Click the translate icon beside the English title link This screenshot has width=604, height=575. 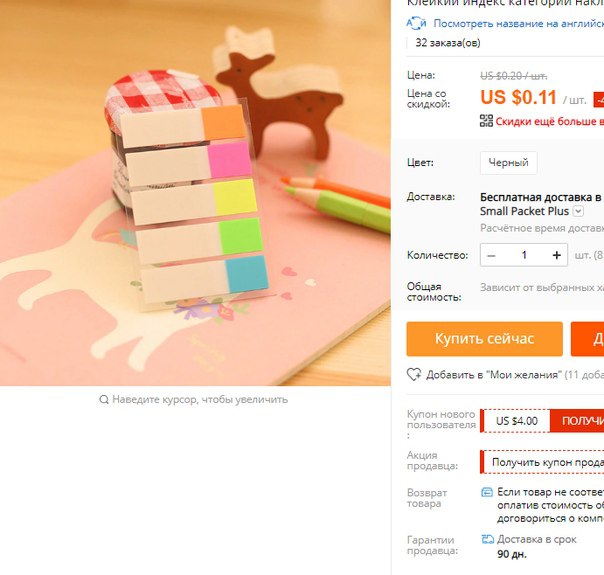click(x=416, y=23)
